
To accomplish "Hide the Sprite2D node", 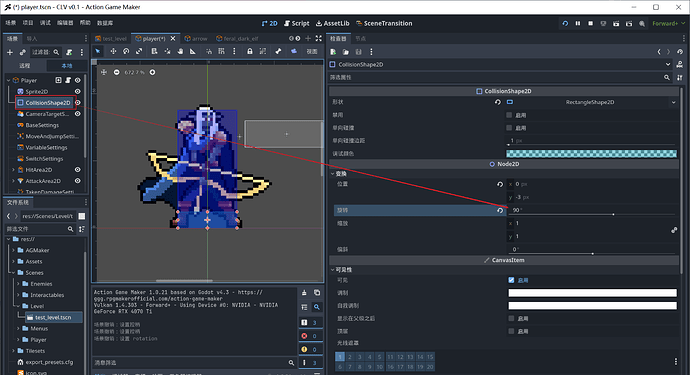I will coord(77,92).
